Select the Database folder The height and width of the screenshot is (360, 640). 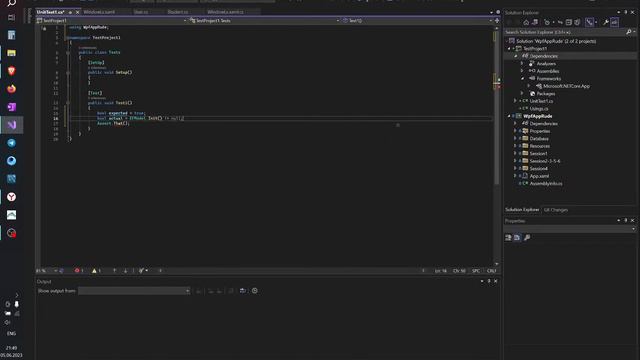539,138
